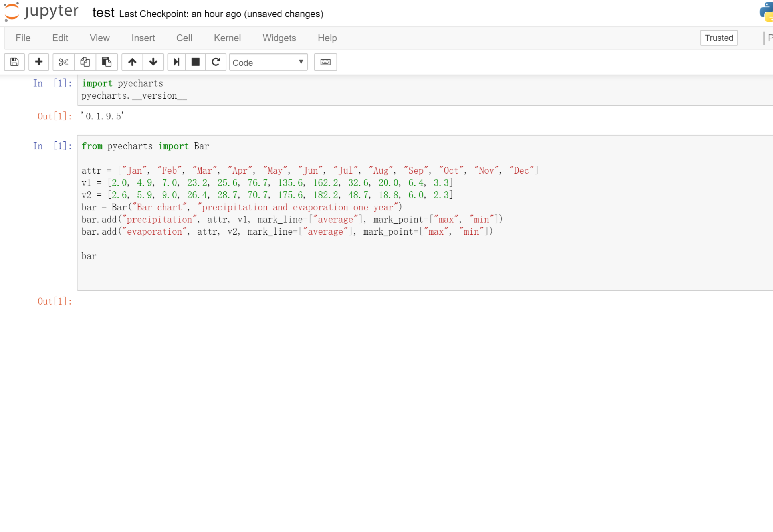
Task: Restart the kernel with restart icon
Action: coord(216,62)
